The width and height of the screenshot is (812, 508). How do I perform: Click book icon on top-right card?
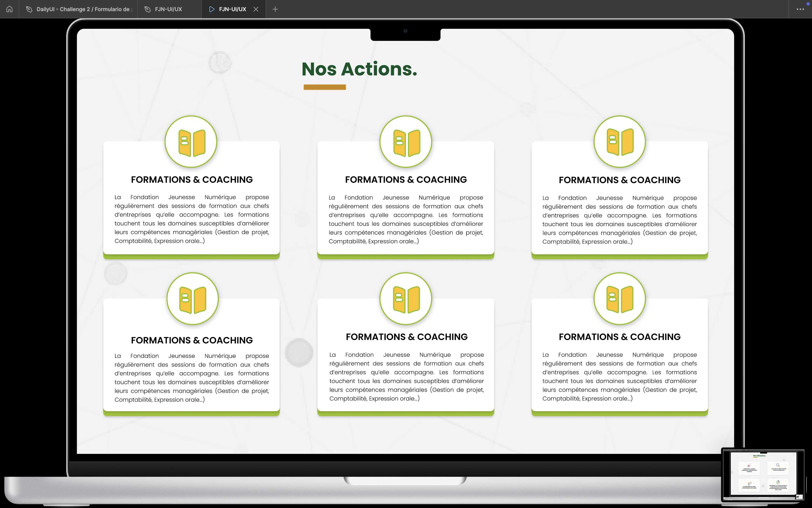620,142
